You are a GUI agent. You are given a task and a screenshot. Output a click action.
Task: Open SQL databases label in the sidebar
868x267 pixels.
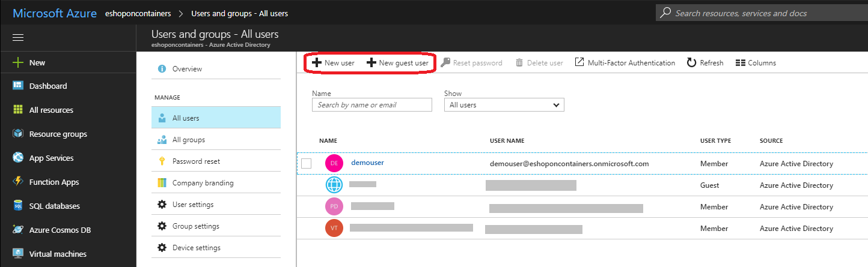tap(54, 206)
